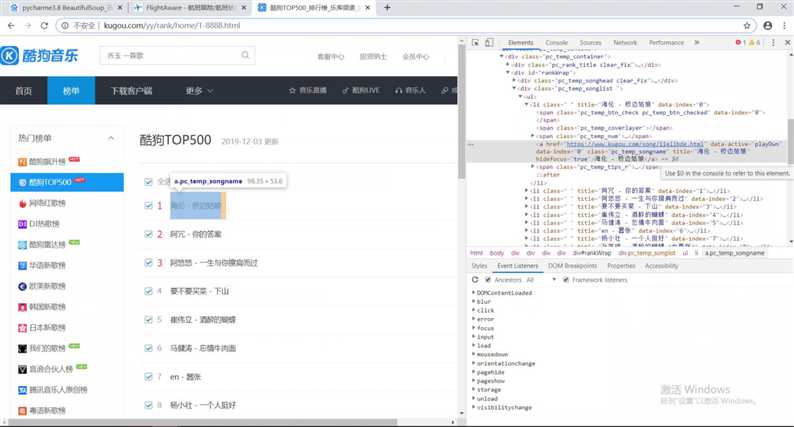Click the href URL in selected DOM node
Viewport: 794px width, 427px height.
[x=634, y=144]
